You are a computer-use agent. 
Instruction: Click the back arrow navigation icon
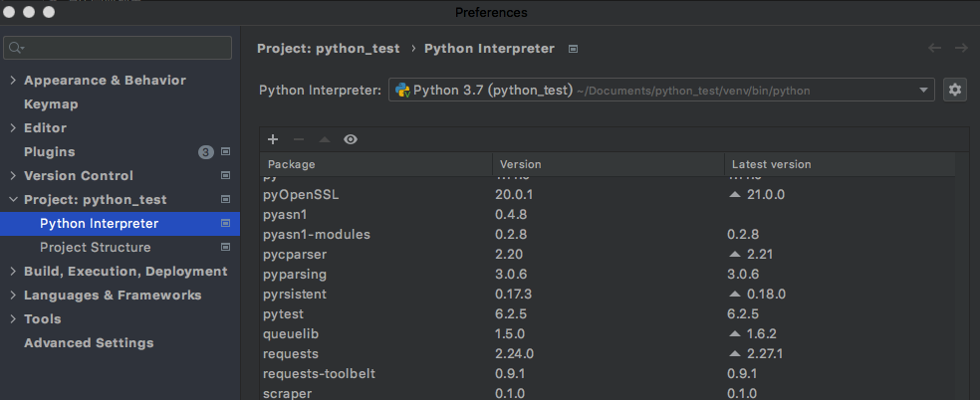(x=934, y=48)
